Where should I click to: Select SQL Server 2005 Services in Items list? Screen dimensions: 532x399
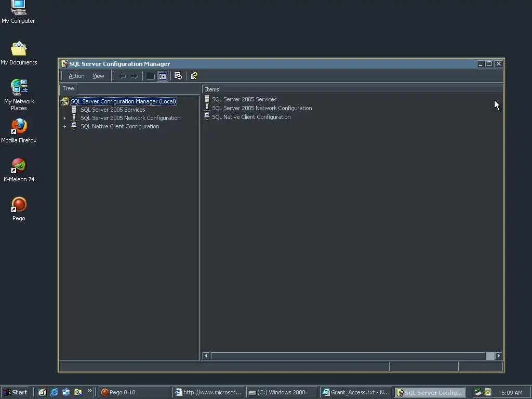(244, 99)
